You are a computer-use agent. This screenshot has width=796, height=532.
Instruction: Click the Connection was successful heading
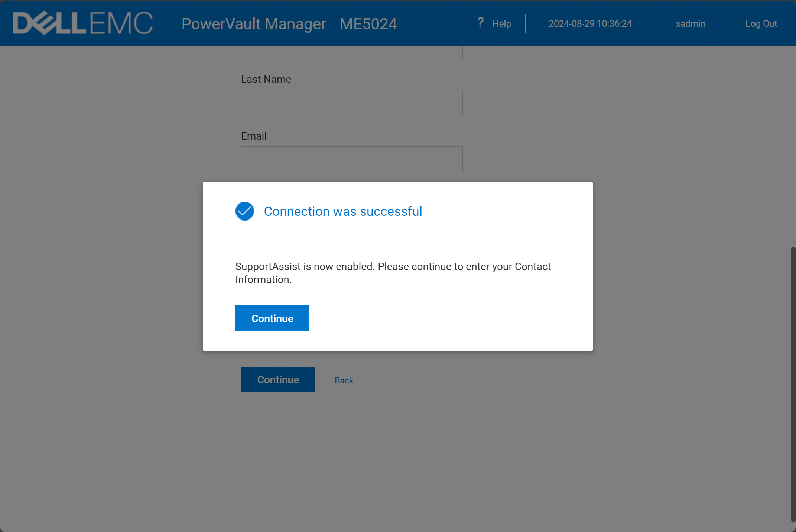[343, 211]
